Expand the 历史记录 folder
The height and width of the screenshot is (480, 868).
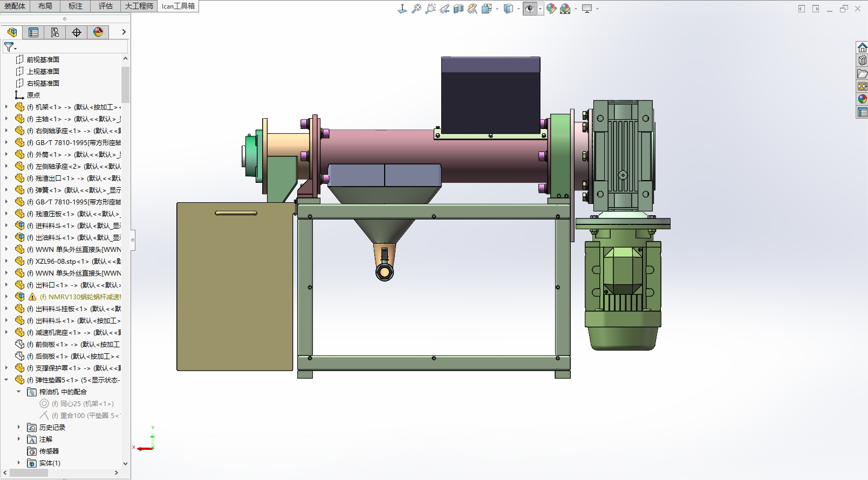(19, 427)
